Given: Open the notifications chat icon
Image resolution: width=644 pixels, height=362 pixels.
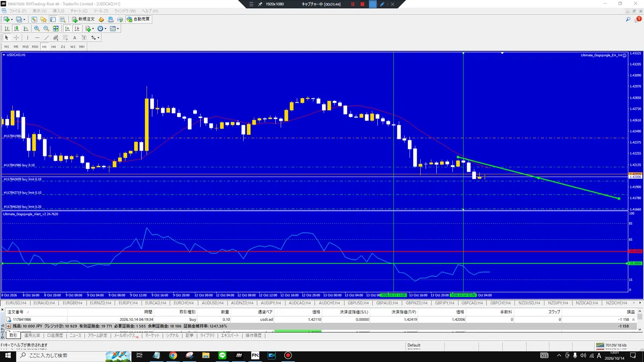Looking at the screenshot, I should pyautogui.click(x=638, y=19).
